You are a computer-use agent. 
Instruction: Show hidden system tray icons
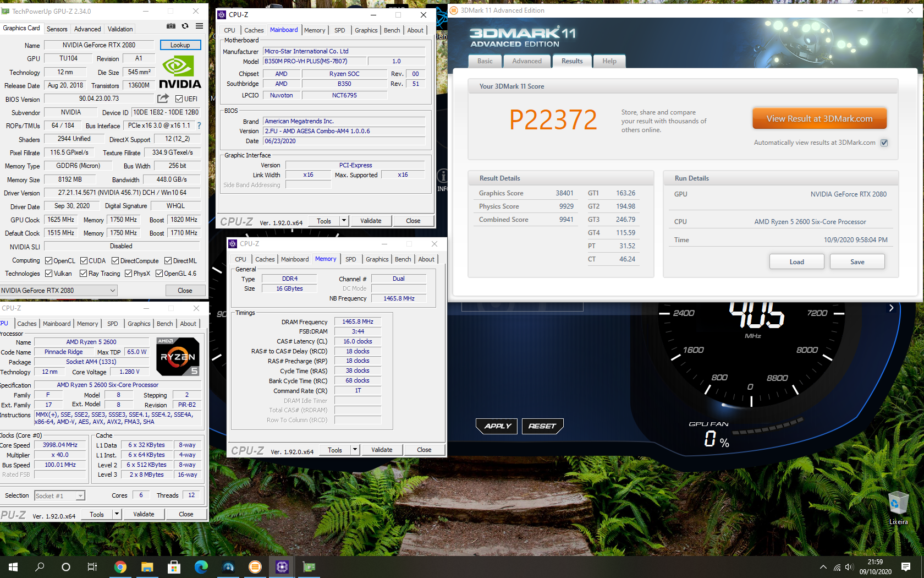click(823, 567)
